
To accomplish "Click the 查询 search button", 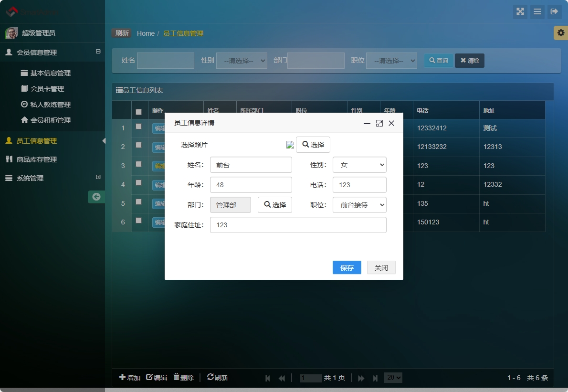I will [438, 61].
